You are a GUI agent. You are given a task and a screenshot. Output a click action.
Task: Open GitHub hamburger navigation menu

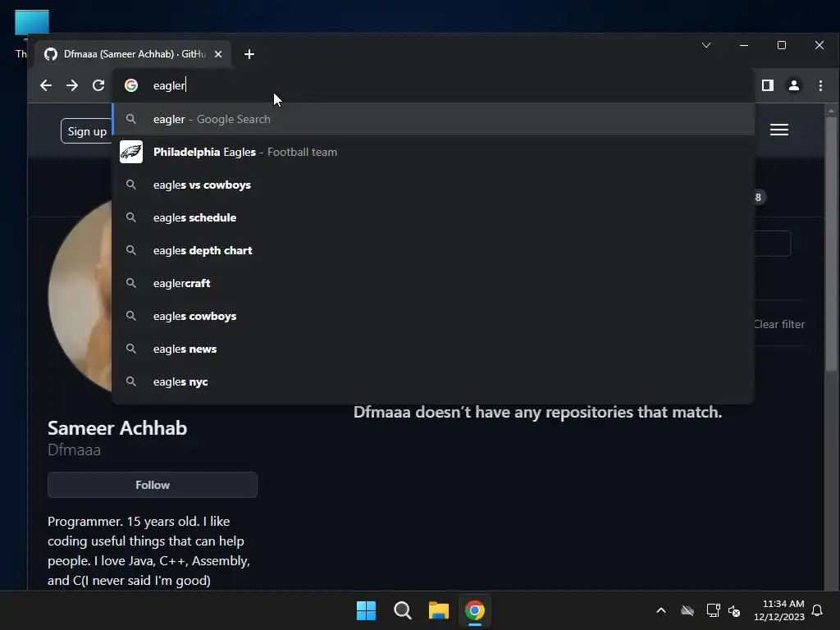(x=779, y=130)
